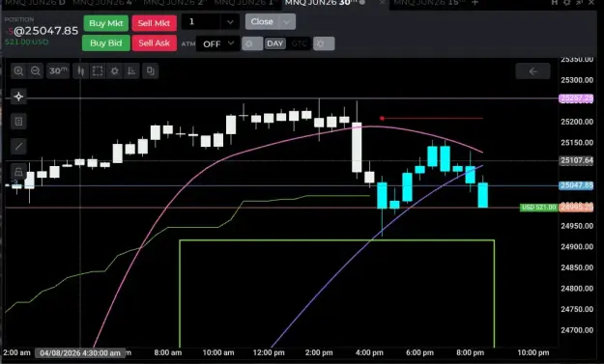This screenshot has width=604, height=364.
Task: Click the 25257.25 purple price label
Action: click(x=576, y=98)
